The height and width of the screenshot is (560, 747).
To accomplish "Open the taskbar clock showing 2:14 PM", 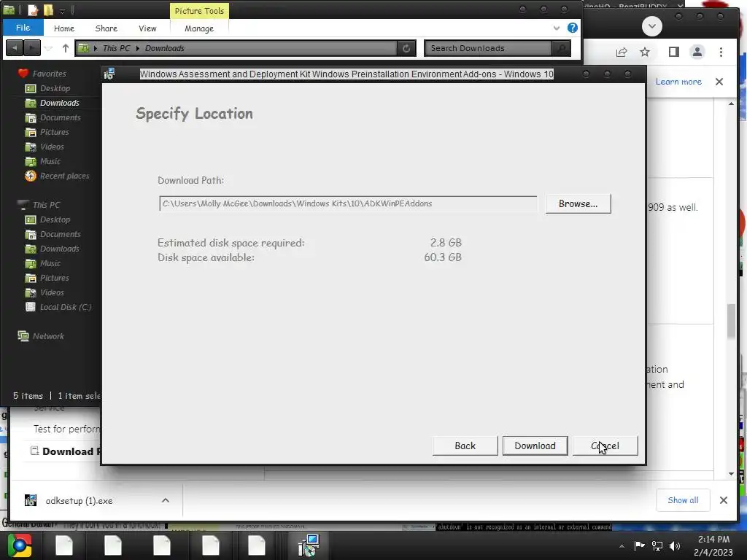I will (713, 545).
